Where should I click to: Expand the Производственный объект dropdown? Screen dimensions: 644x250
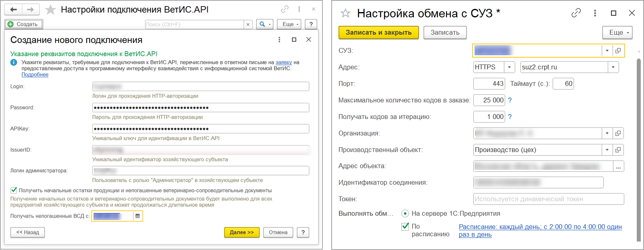click(607, 150)
